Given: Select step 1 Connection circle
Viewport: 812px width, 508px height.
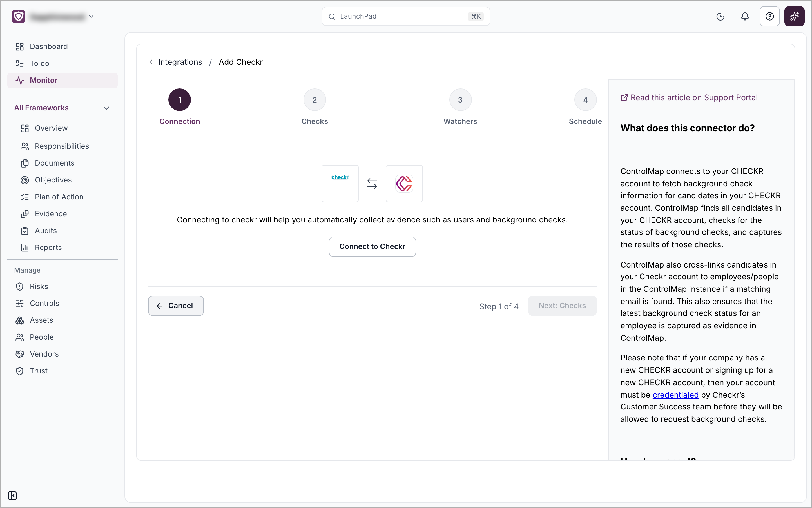Looking at the screenshot, I should [179, 100].
